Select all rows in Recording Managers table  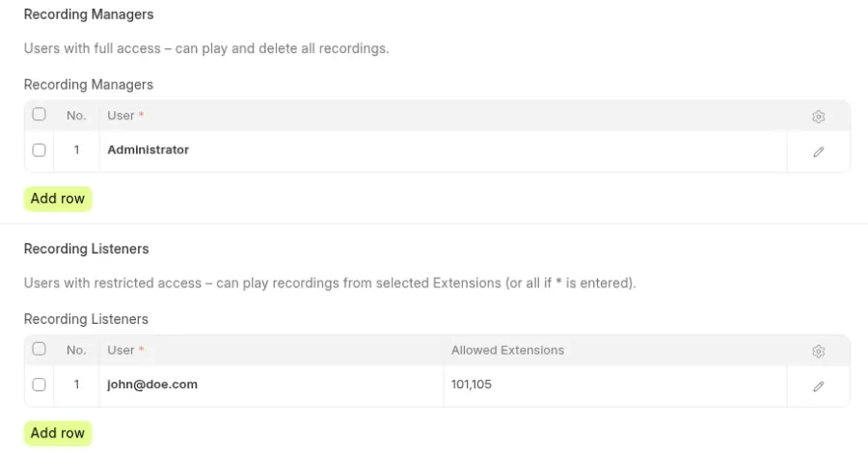pyautogui.click(x=40, y=115)
